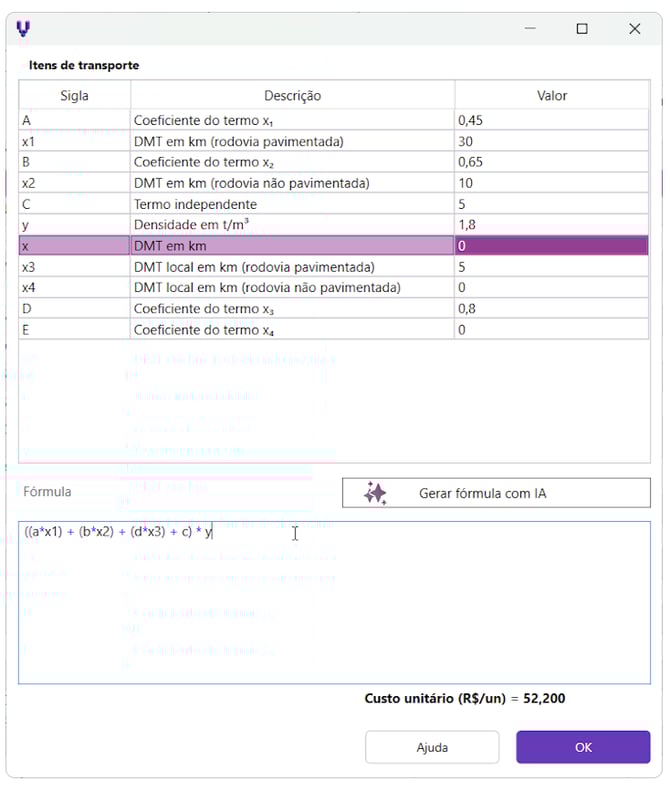
Task: Select the row with sigla B
Action: pyautogui.click(x=74, y=162)
